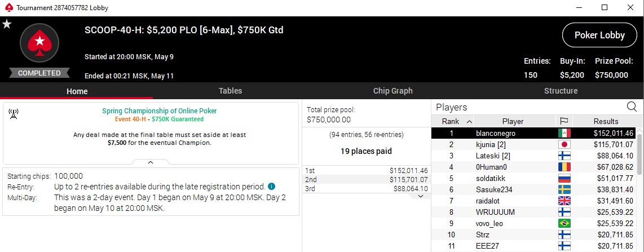Collapse the tournament announcement panel
The image size is (644, 252).
pos(151,162)
